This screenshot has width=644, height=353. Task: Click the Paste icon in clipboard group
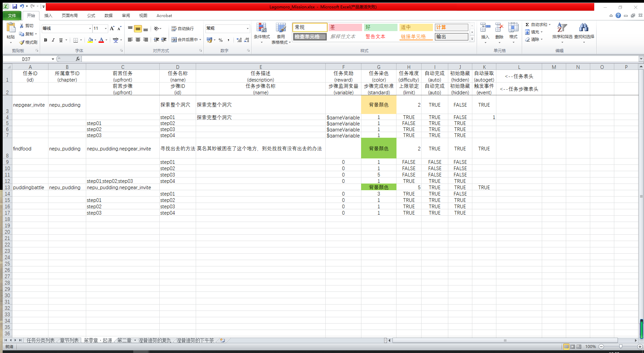tap(11, 28)
